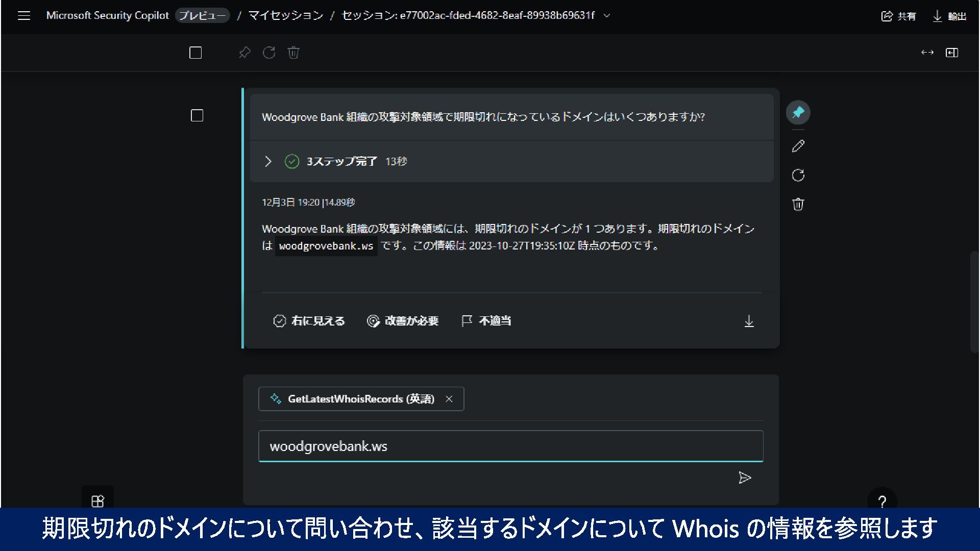This screenshot has width=980, height=551.
Task: Go to マイセッション breadcrumb
Action: tap(285, 16)
